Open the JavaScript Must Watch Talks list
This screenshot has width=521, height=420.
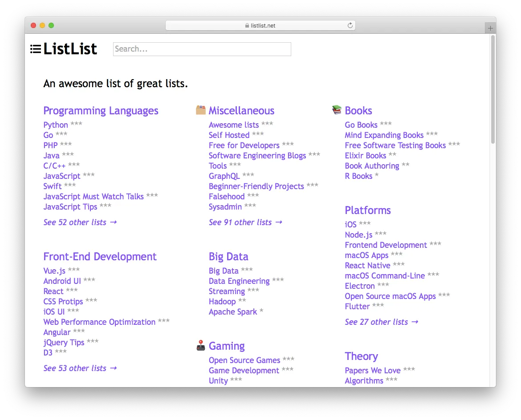tap(93, 196)
